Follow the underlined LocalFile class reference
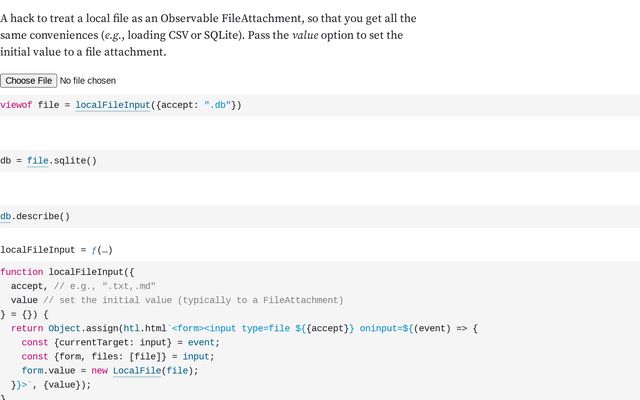The width and height of the screenshot is (640, 400). pyautogui.click(x=137, y=371)
